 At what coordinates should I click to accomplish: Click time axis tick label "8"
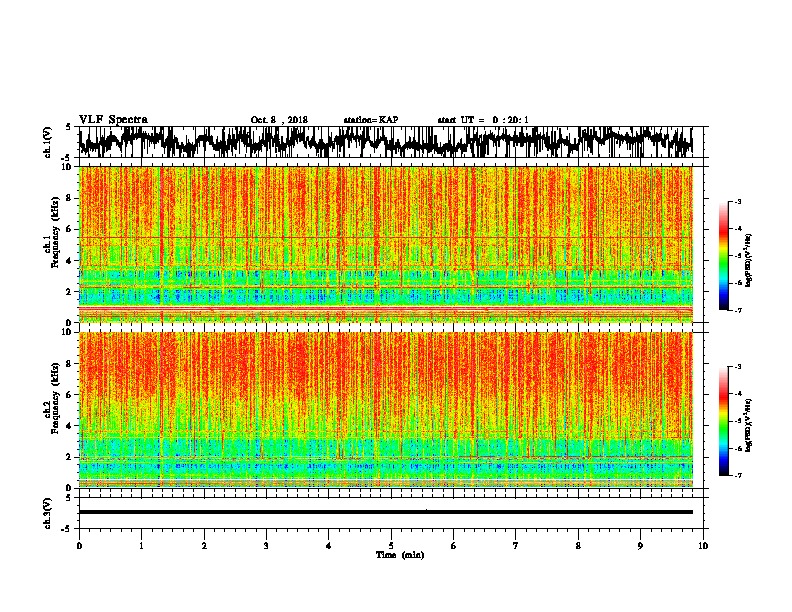coord(578,546)
